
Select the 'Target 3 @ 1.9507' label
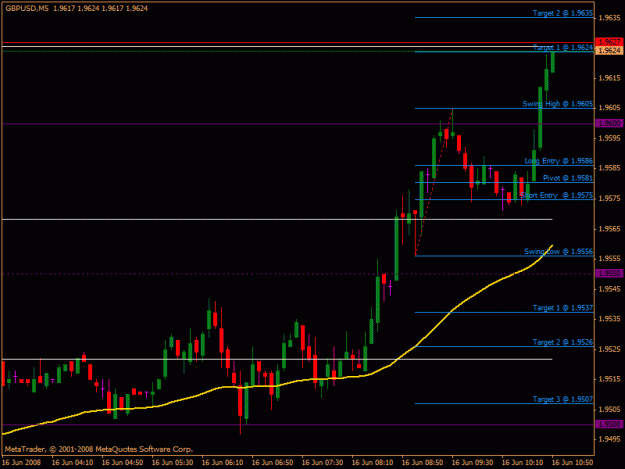pyautogui.click(x=563, y=399)
